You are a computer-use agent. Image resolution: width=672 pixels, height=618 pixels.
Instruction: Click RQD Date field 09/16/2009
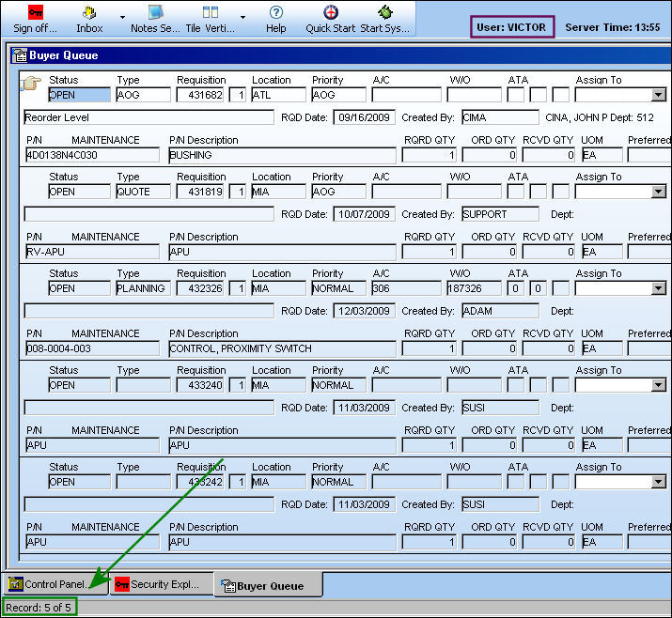[x=365, y=117]
